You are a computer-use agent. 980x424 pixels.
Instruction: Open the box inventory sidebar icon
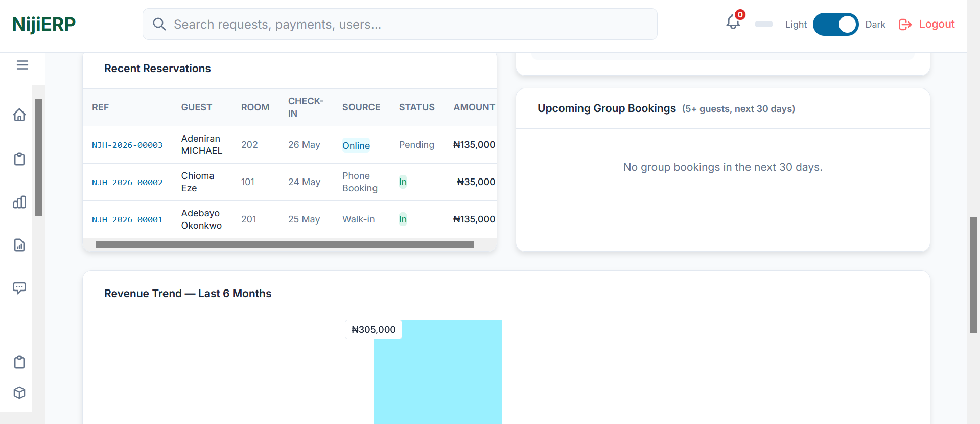tap(19, 393)
